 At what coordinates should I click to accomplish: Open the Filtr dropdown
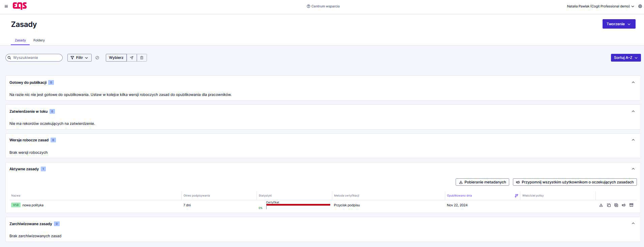[x=80, y=58]
